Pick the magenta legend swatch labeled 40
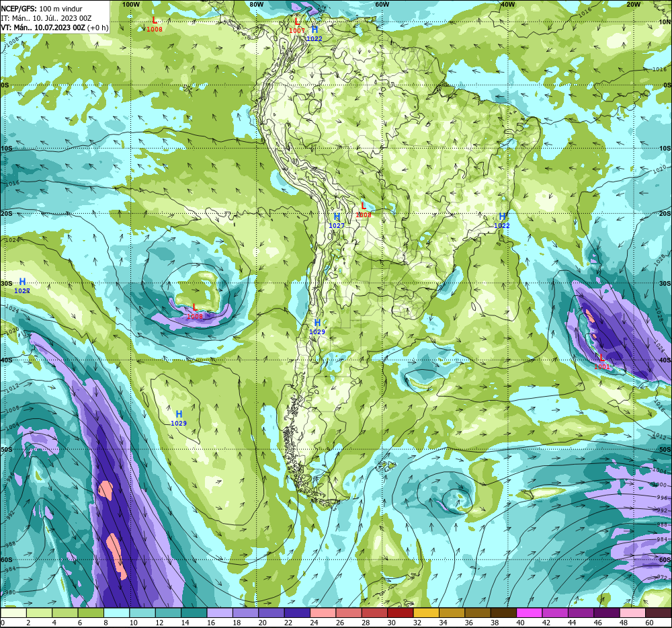The height and width of the screenshot is (628, 672). click(x=530, y=613)
